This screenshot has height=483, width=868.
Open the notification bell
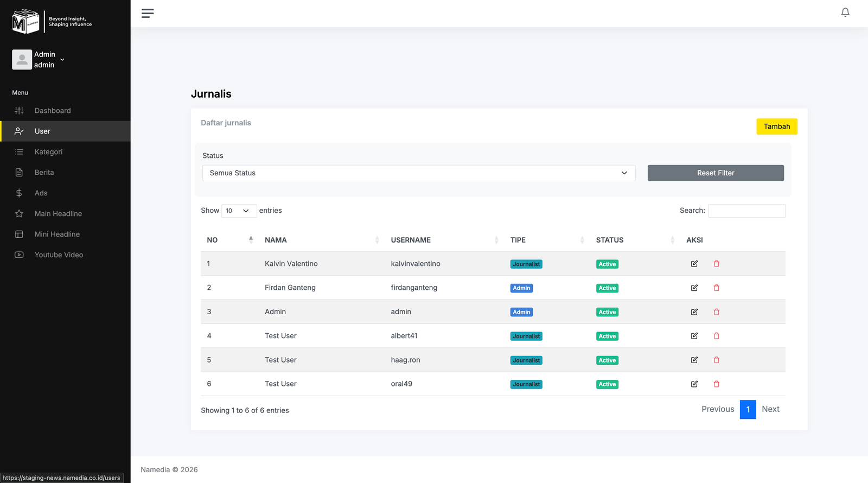(x=845, y=12)
